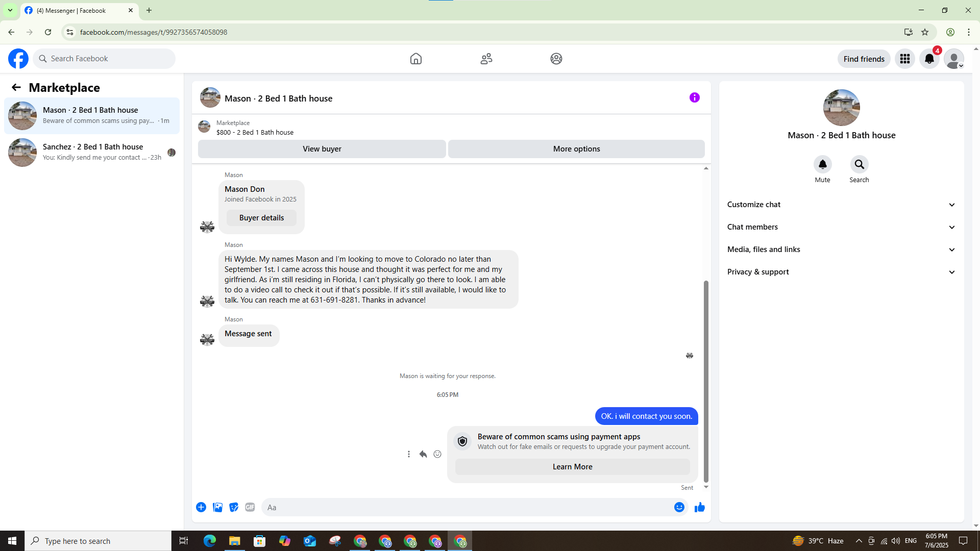React to the scam warning message
980x551 pixels.
pyautogui.click(x=437, y=454)
